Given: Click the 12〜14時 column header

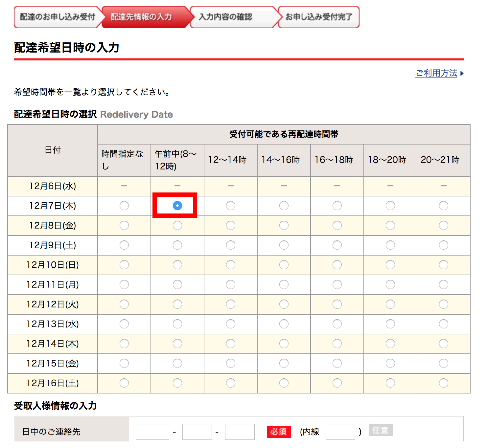Looking at the screenshot, I should coord(231,160).
